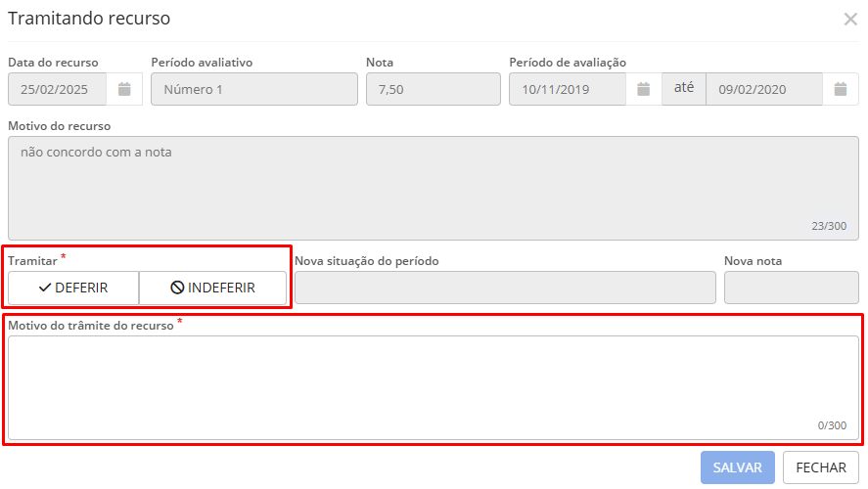Viewport: 868px width, 489px height.
Task: Click the Nota field showing 7,50
Action: click(x=433, y=89)
